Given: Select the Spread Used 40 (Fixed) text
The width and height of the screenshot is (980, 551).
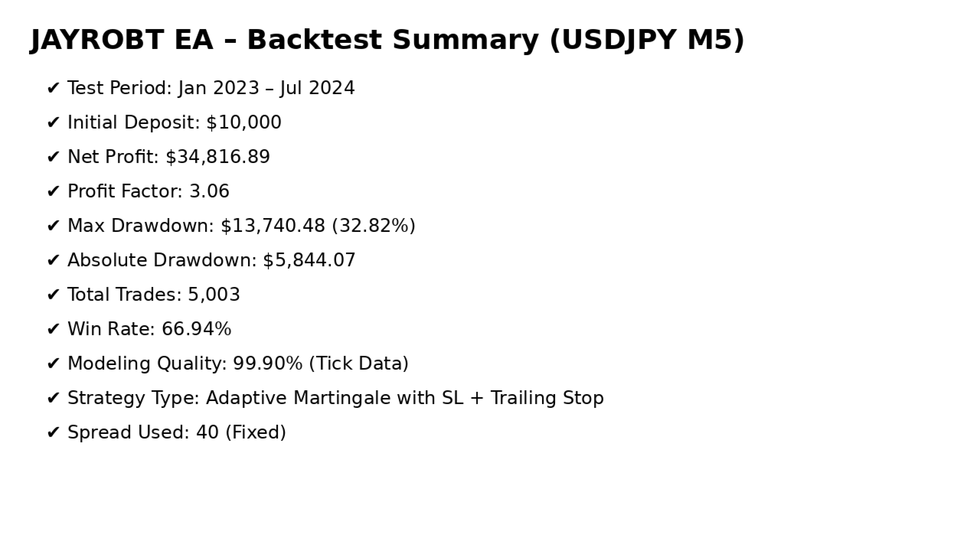Looking at the screenshot, I should [177, 433].
